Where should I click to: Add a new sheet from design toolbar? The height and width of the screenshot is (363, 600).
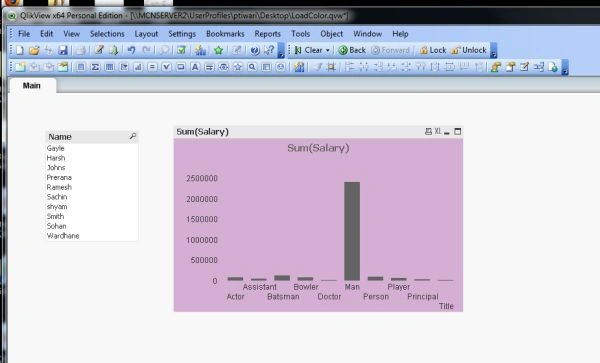[20, 67]
